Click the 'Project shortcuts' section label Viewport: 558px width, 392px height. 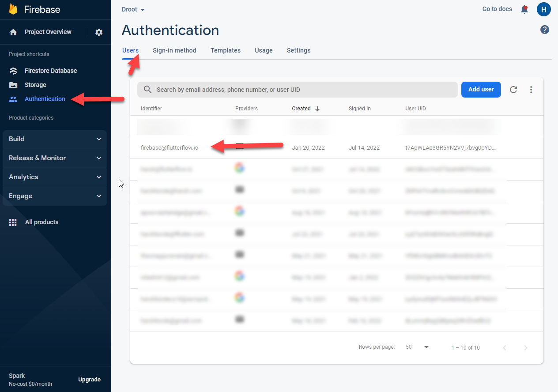(29, 54)
